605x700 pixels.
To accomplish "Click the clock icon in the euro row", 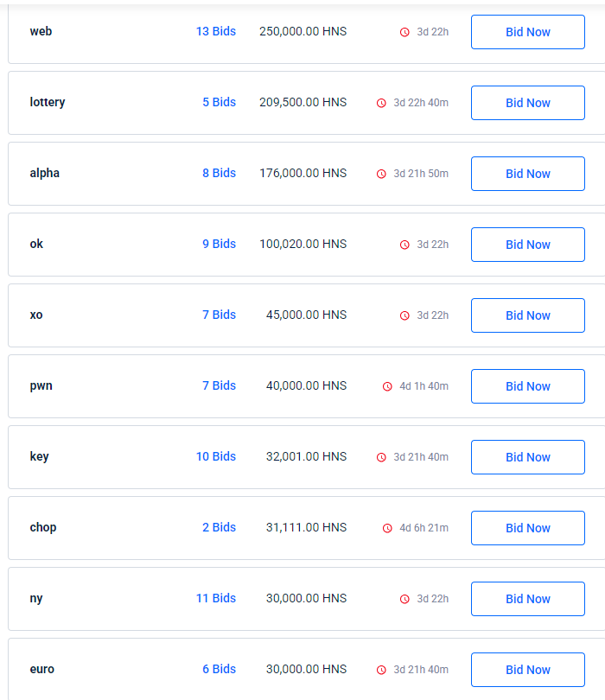I will click(381, 670).
